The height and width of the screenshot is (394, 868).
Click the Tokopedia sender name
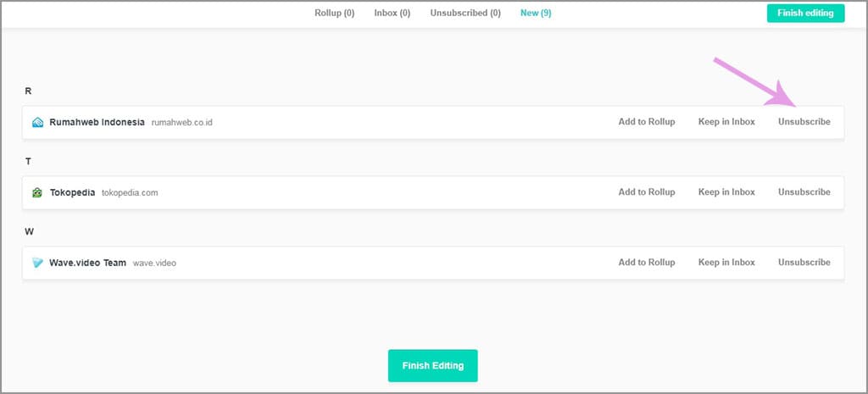click(72, 192)
